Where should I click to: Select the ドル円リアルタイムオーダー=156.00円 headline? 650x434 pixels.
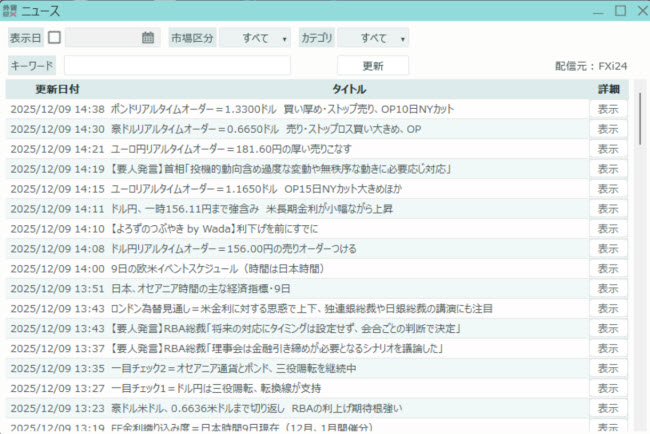[233, 249]
